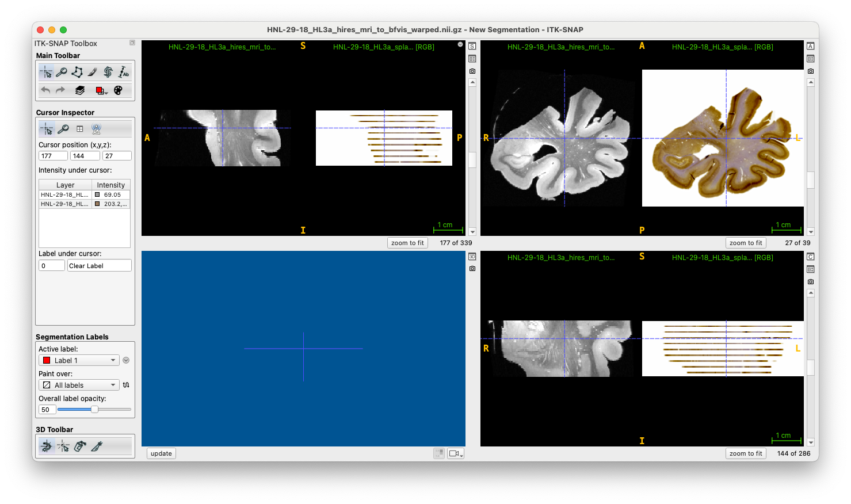The width and height of the screenshot is (851, 504).
Task: Select the Paintbrush tool
Action: 93,72
